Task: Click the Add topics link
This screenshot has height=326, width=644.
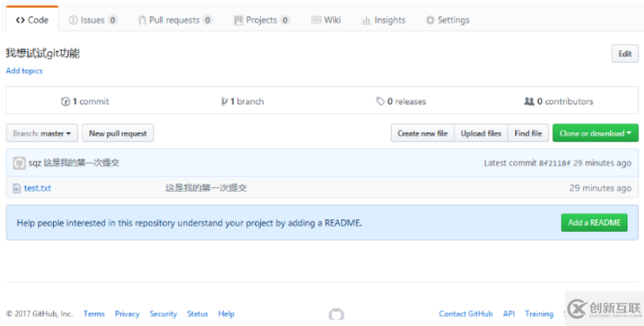Action: (x=25, y=71)
